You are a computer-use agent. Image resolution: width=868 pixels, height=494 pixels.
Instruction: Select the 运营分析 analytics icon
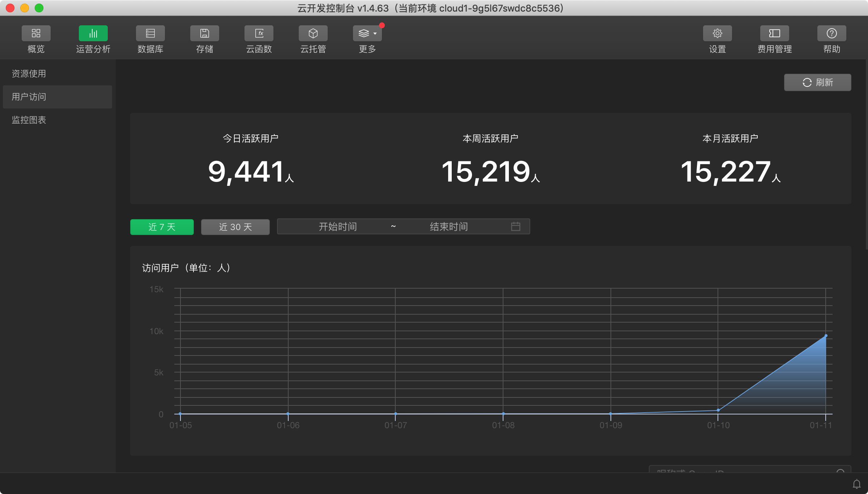coord(93,34)
